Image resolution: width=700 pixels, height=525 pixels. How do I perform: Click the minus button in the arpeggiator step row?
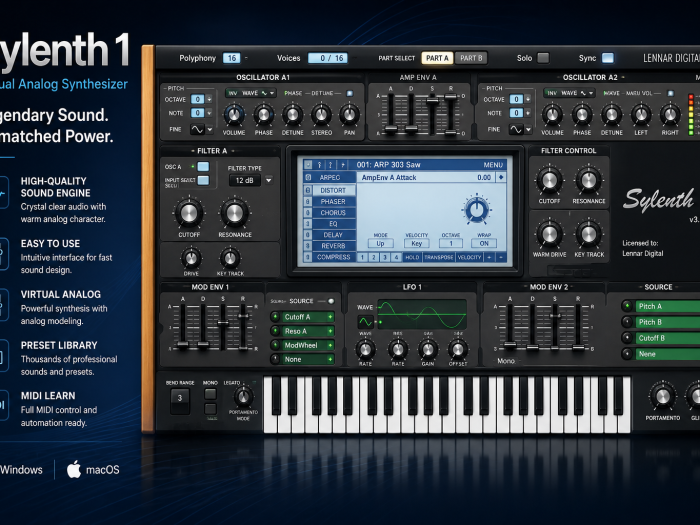pos(500,257)
